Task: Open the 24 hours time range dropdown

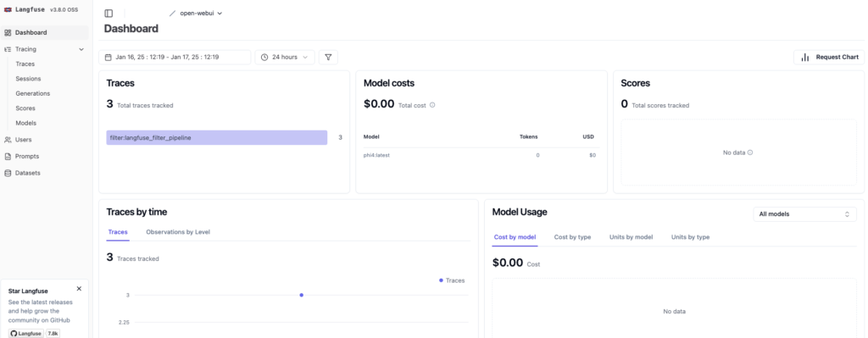Action: click(285, 57)
